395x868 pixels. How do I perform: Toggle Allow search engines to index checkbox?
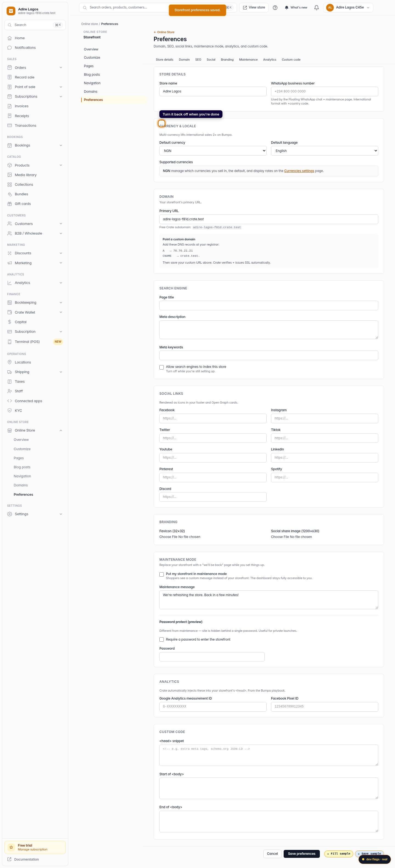pos(162,367)
